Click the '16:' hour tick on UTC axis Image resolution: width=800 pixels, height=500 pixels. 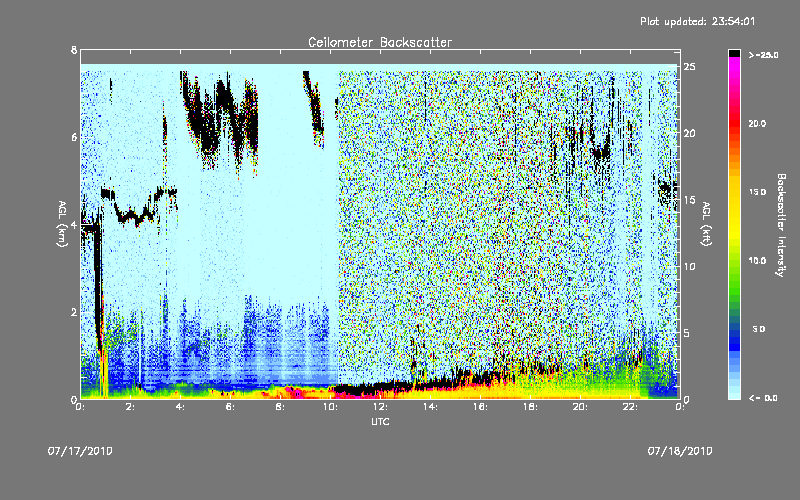(x=480, y=407)
